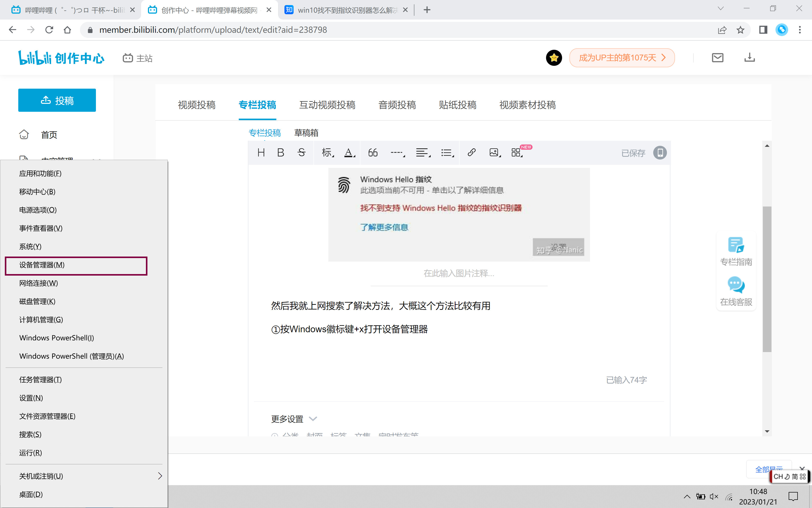Screen dimensions: 812x508
Task: Open a new browser tab
Action: tap(427, 10)
